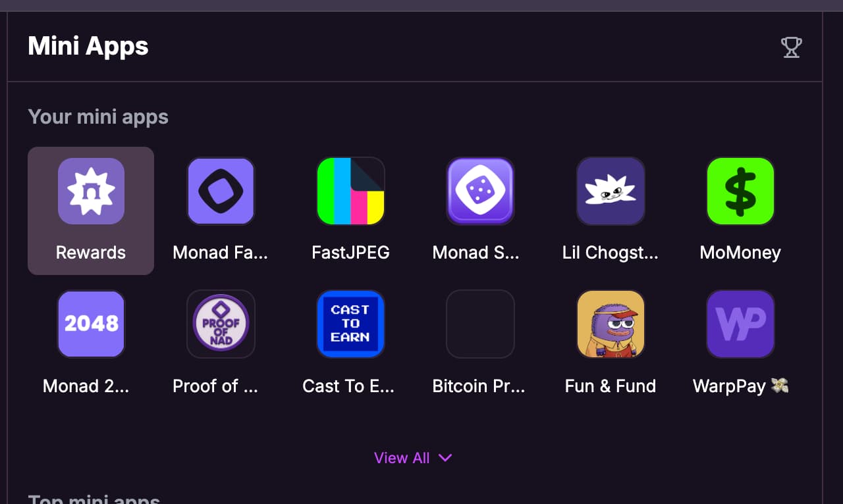The width and height of the screenshot is (843, 504).
Task: Open the Proof of Nad icon
Action: [x=221, y=324]
